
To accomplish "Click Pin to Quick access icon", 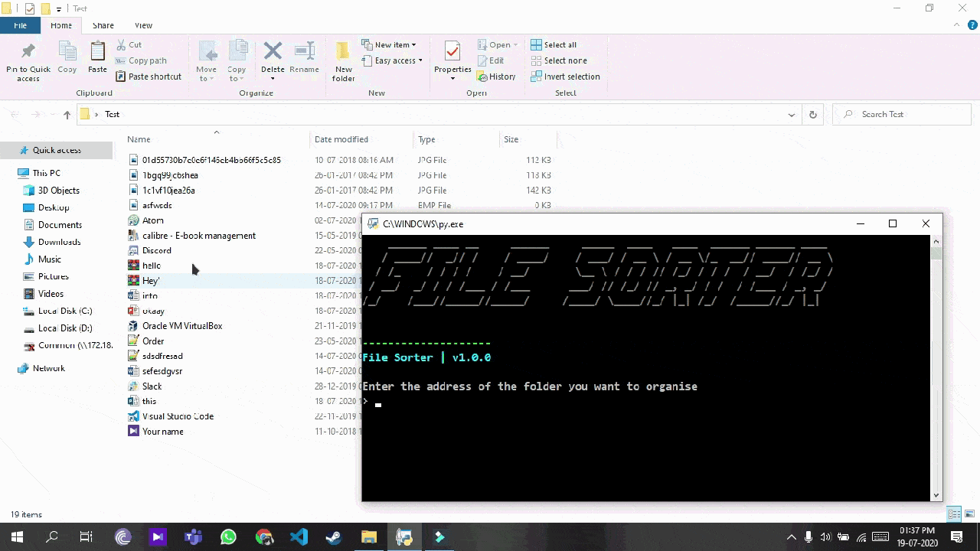I will pyautogui.click(x=28, y=52).
